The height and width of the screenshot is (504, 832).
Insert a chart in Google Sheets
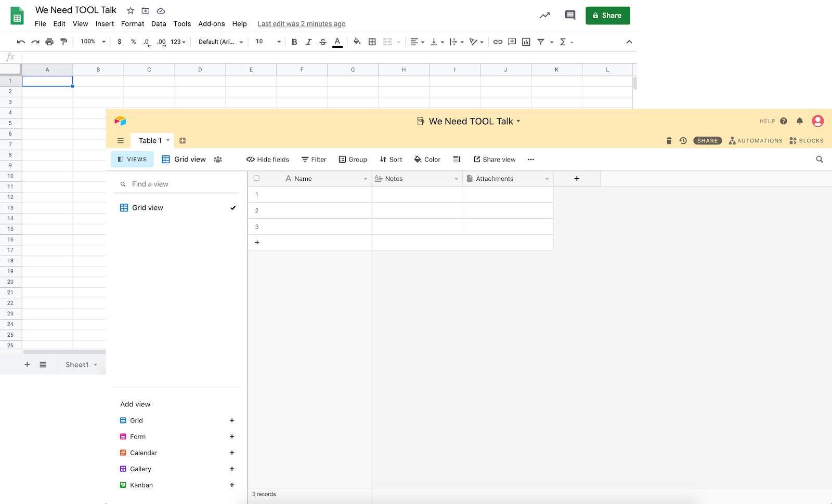(526, 42)
